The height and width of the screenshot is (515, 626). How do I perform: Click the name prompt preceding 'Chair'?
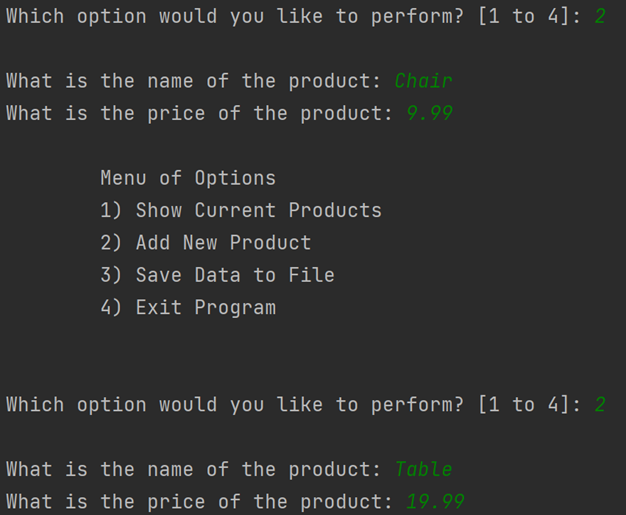point(194,81)
